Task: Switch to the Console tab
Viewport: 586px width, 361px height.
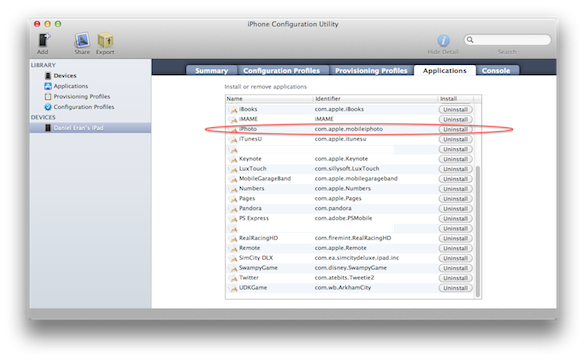Action: [496, 70]
